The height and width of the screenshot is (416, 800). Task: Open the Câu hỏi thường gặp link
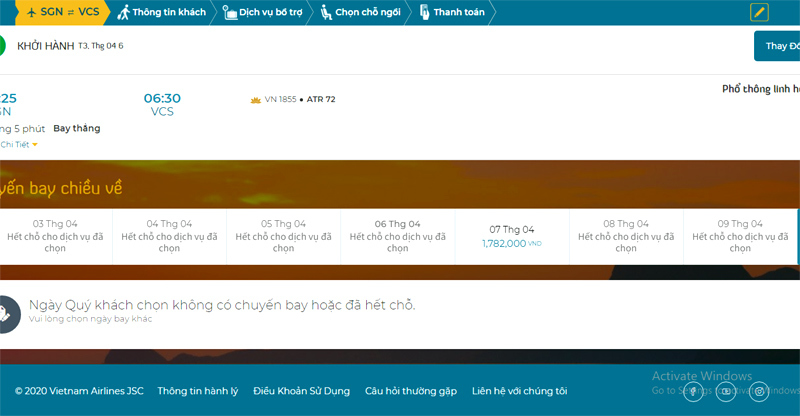tap(410, 391)
